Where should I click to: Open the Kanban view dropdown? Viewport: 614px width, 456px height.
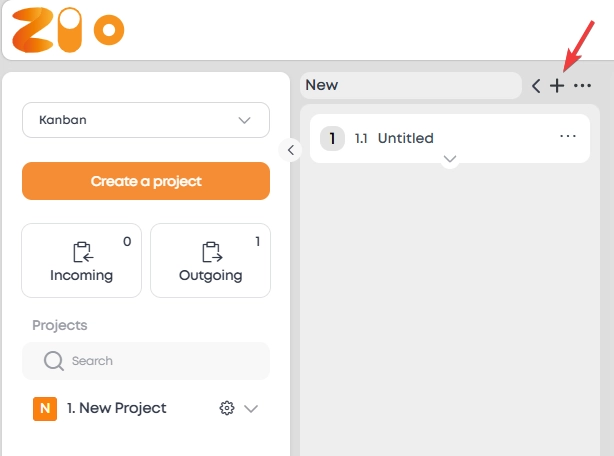coord(146,120)
